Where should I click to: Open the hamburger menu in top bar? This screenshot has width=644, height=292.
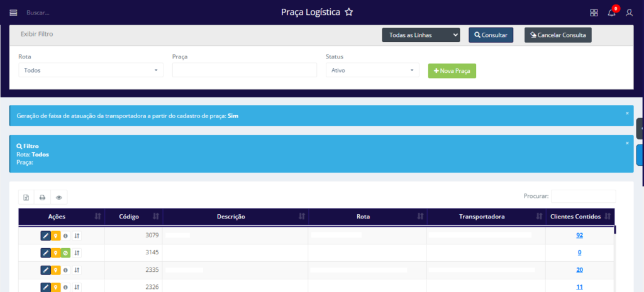(x=13, y=13)
